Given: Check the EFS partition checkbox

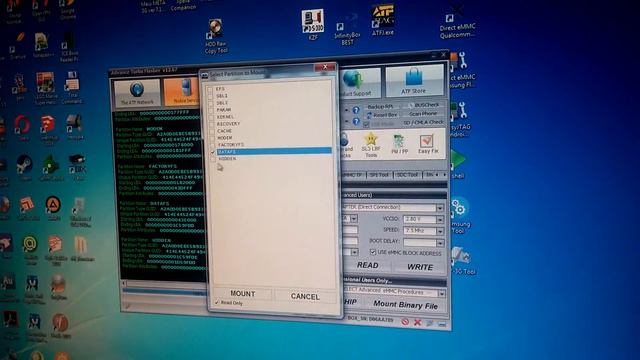Looking at the screenshot, I should tap(211, 89).
